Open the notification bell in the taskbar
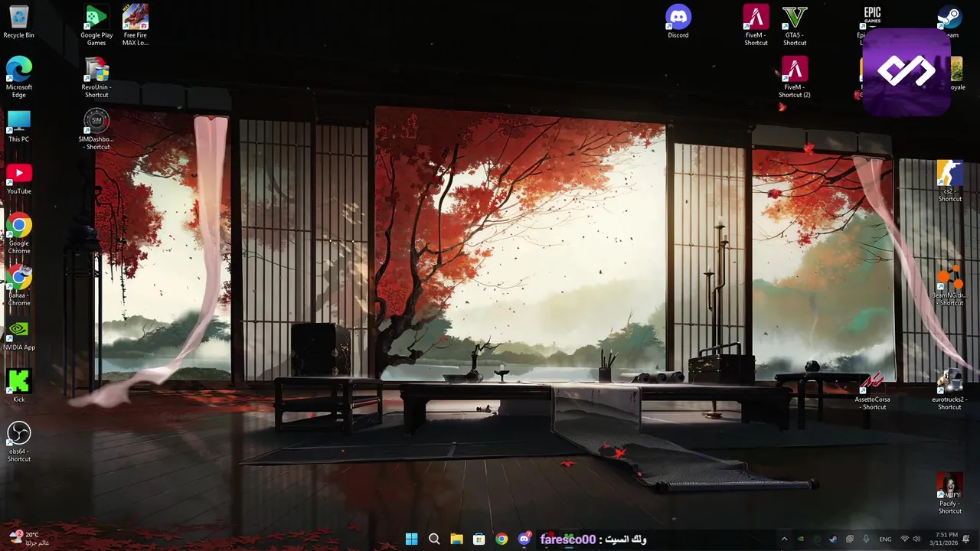980x551 pixels. point(966,540)
